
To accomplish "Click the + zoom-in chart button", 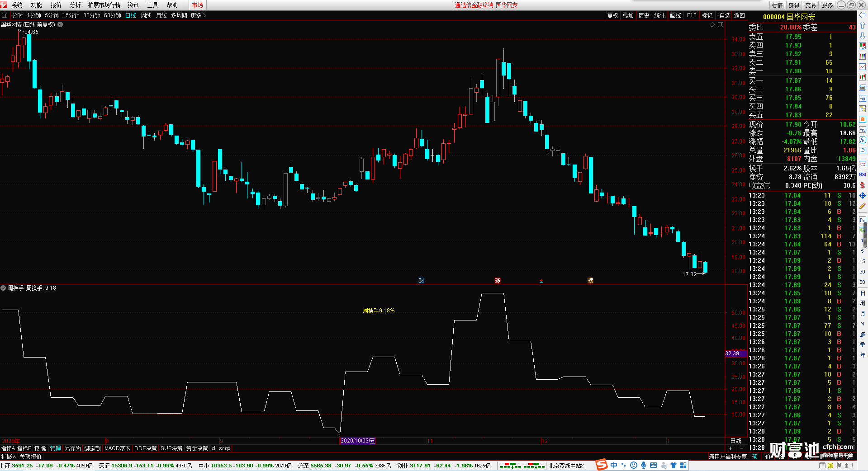I will pos(731,448).
